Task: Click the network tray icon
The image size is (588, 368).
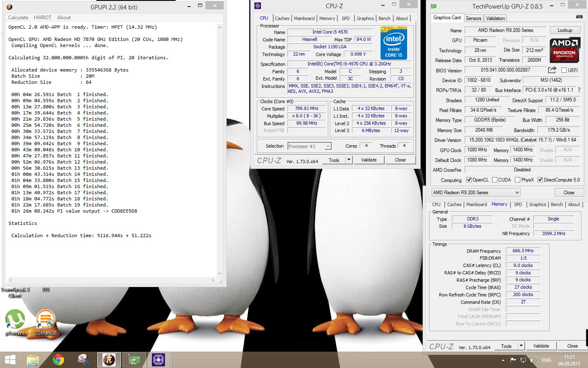Action: pyautogui.click(x=523, y=360)
